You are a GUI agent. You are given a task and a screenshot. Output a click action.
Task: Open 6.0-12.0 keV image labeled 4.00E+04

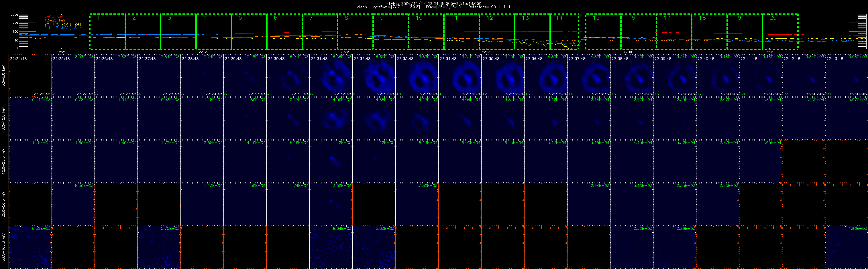(331, 118)
